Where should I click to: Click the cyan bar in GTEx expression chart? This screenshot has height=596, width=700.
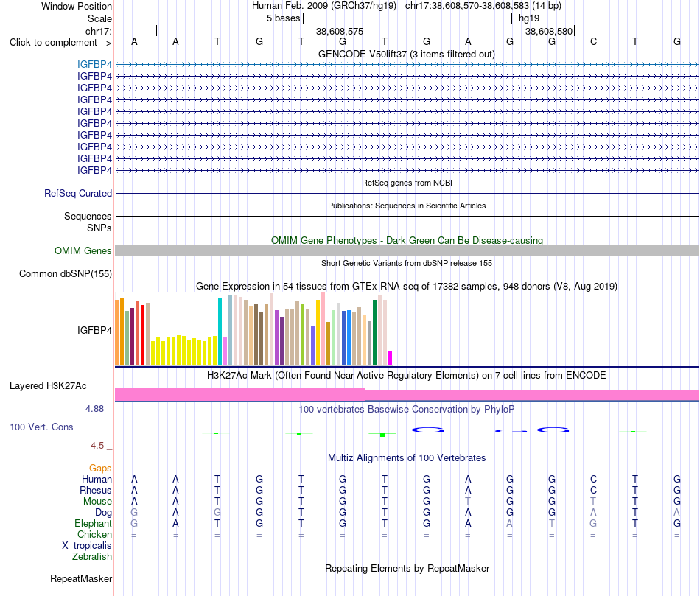click(220, 332)
